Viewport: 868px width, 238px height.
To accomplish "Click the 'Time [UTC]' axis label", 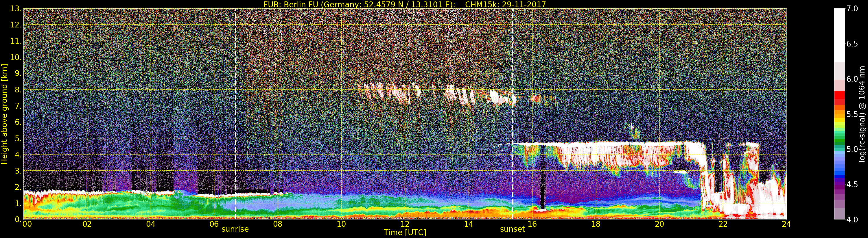I will click(405, 232).
